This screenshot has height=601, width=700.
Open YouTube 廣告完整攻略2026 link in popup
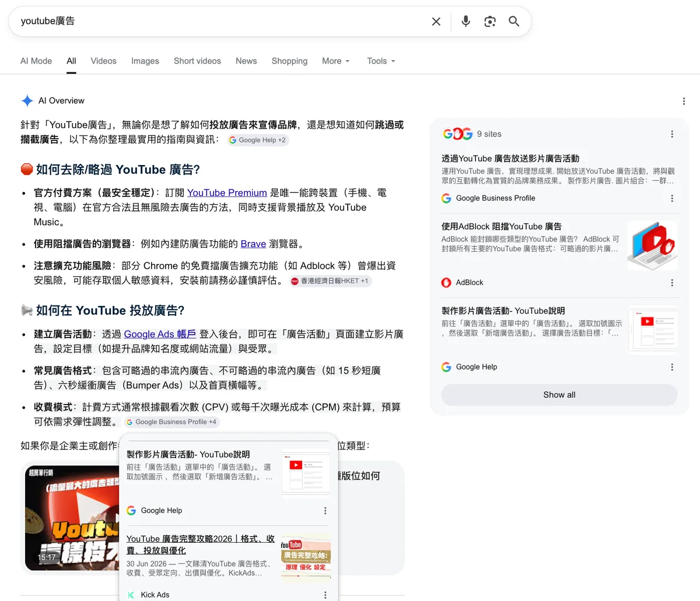coord(201,544)
